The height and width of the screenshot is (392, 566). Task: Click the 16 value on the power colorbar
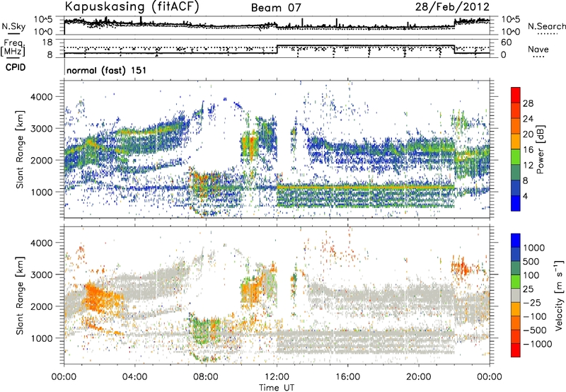click(x=528, y=150)
